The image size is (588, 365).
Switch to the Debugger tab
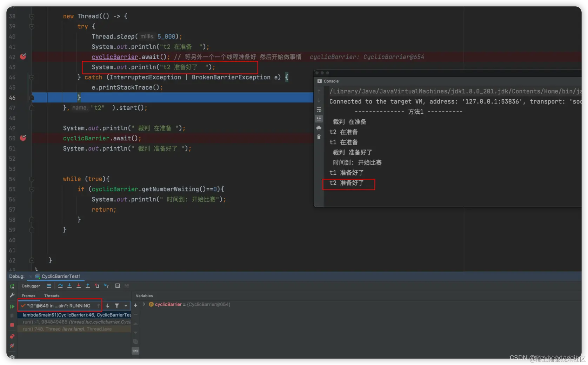click(x=31, y=286)
